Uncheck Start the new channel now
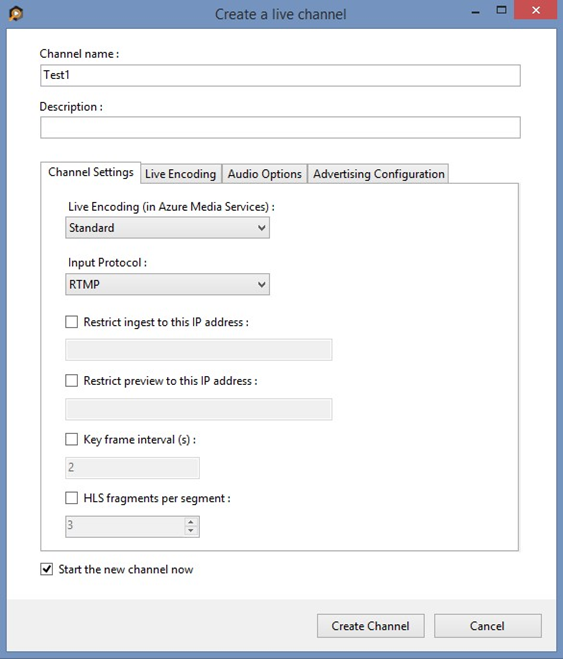 coord(47,569)
